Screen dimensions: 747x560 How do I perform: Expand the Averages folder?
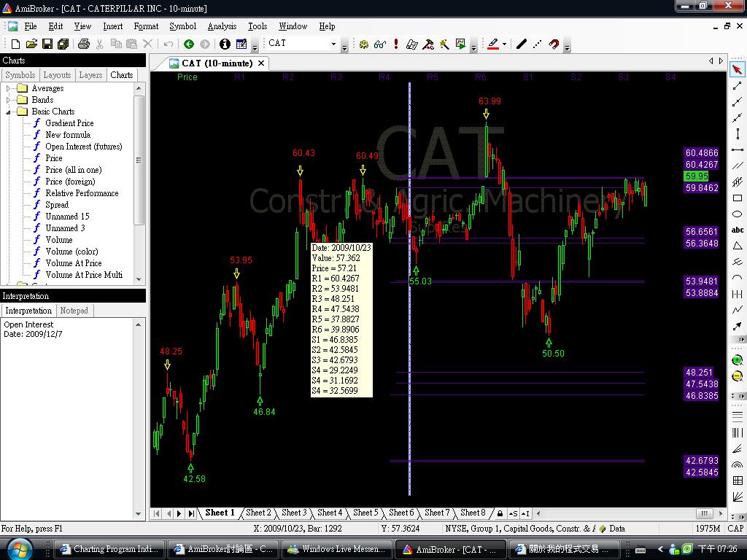[x=8, y=88]
